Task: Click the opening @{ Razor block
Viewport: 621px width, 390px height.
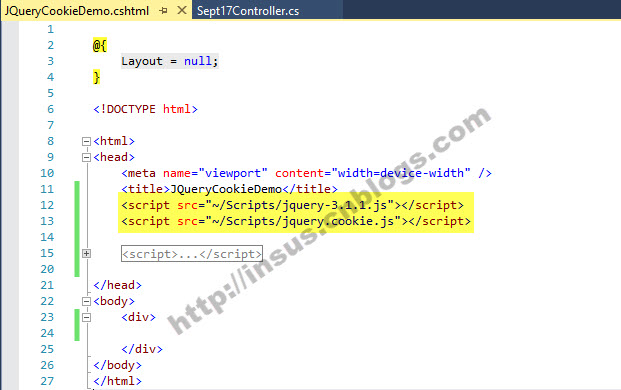Action: pos(100,46)
